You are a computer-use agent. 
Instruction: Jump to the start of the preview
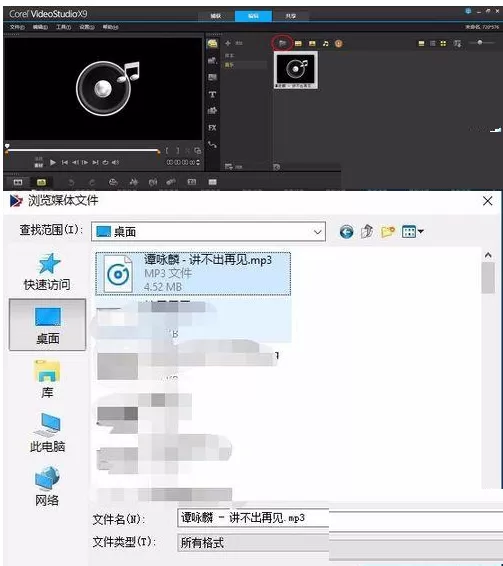65,162
